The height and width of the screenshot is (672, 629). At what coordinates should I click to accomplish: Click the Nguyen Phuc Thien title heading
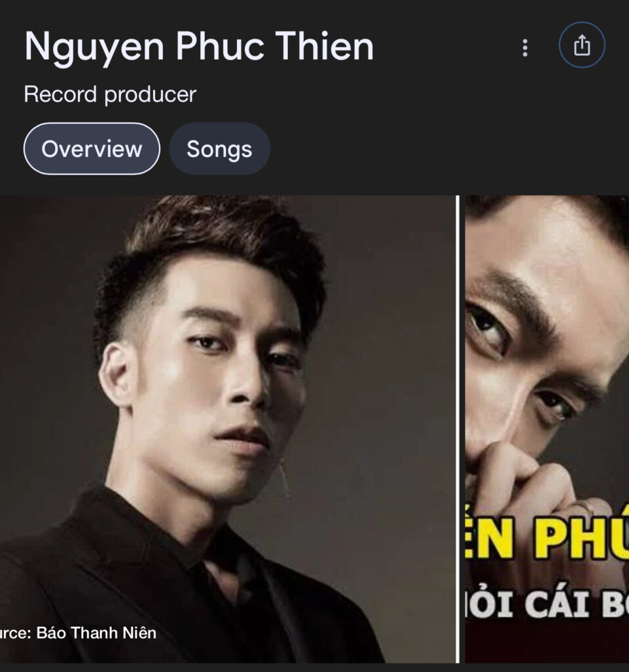pyautogui.click(x=199, y=47)
